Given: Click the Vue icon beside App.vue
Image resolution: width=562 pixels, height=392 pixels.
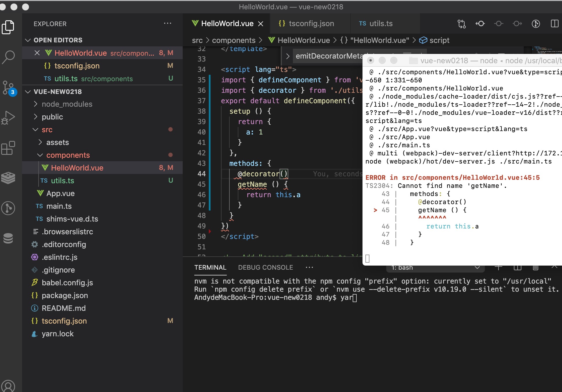Looking at the screenshot, I should point(40,193).
